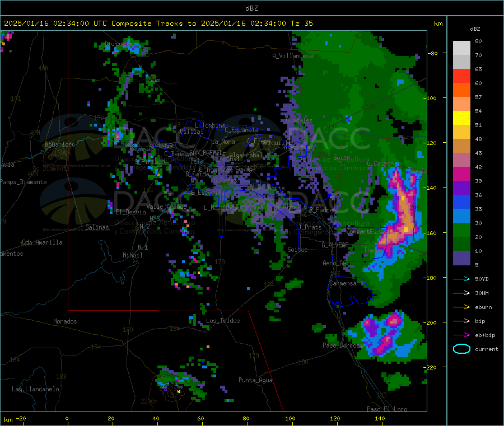
Task: Click the G_ALVEAR map label
Action: pos(335,245)
